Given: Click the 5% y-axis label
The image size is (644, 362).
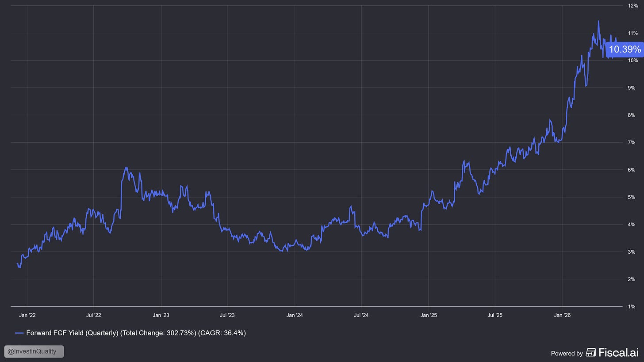Looking at the screenshot, I should (x=632, y=197).
